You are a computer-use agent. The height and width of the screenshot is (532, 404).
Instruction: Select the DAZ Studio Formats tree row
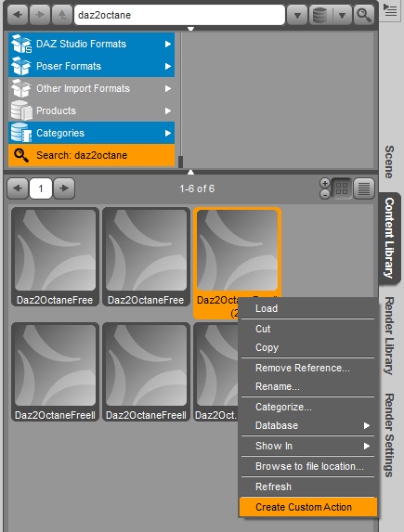click(91, 44)
